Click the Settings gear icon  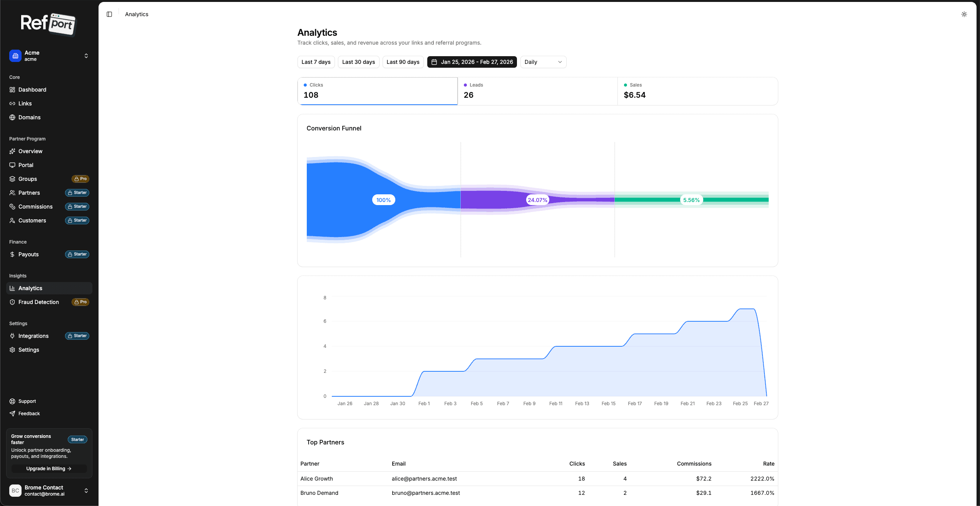12,349
